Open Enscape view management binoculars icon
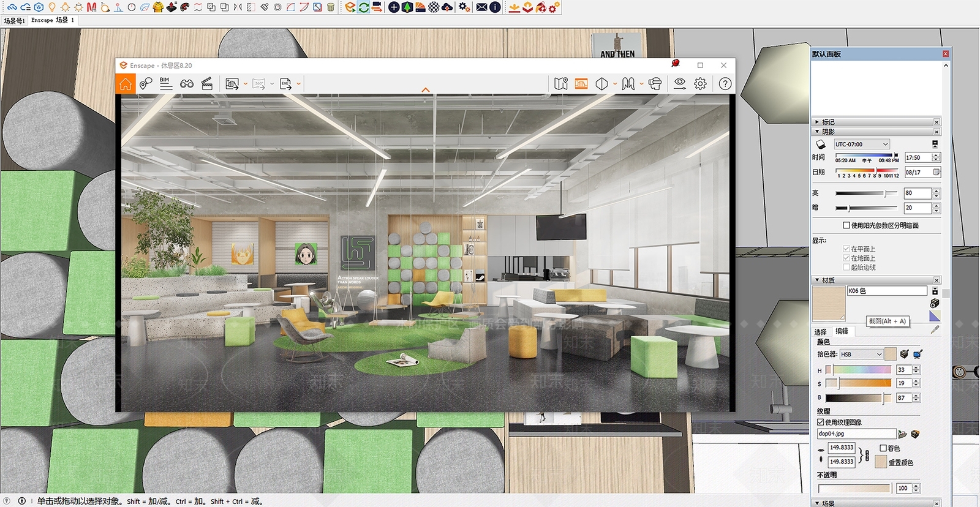 [187, 84]
